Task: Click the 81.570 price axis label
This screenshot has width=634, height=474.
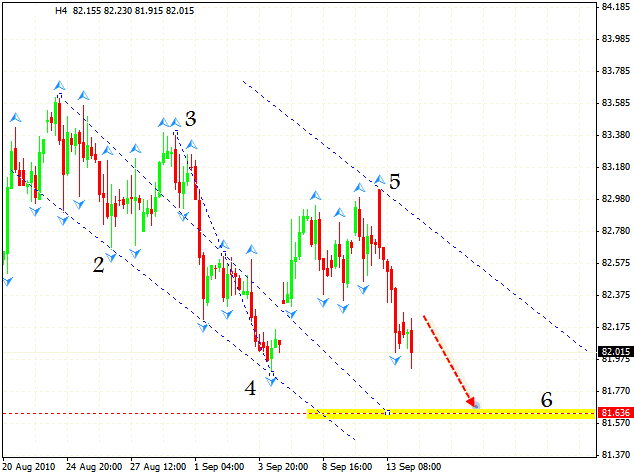Action: click(616, 423)
